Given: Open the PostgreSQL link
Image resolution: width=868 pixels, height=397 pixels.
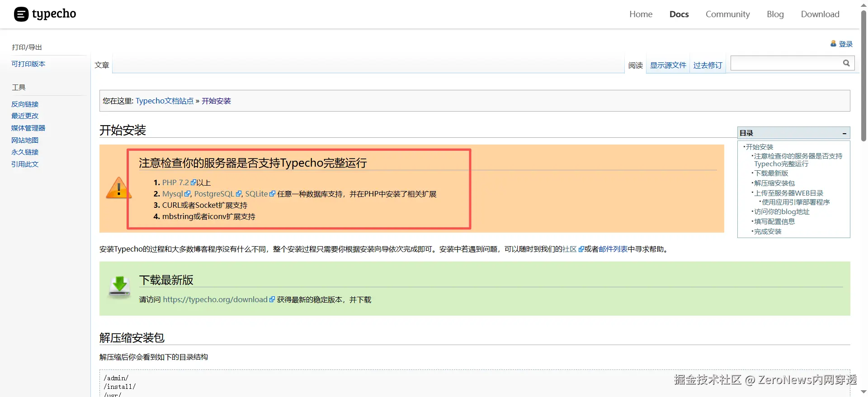Looking at the screenshot, I should tap(214, 194).
